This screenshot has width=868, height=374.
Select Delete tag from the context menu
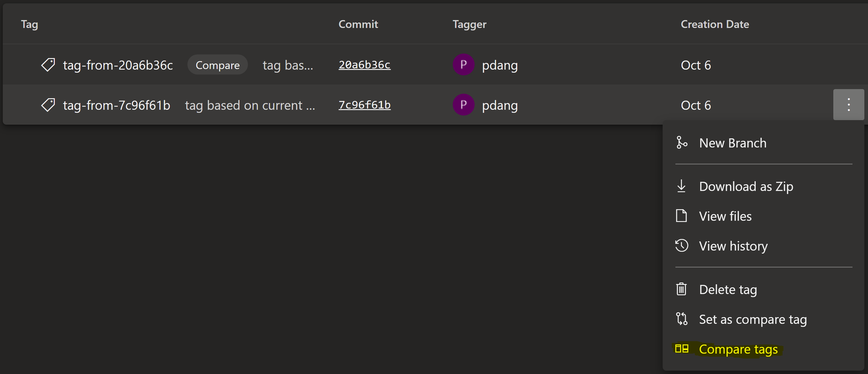click(x=727, y=289)
